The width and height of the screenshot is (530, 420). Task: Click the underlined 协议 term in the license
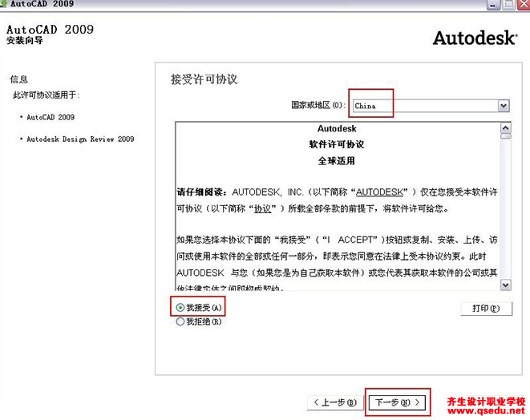[263, 209]
